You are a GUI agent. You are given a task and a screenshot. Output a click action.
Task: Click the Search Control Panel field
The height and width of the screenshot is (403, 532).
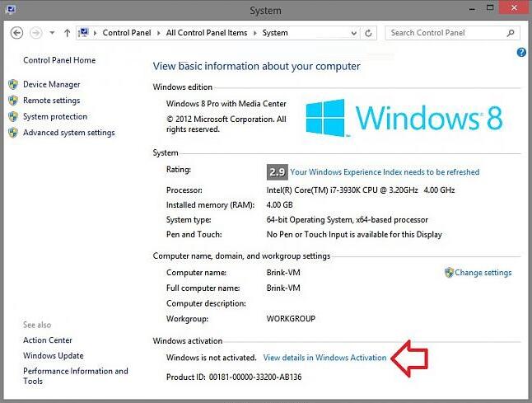click(452, 33)
